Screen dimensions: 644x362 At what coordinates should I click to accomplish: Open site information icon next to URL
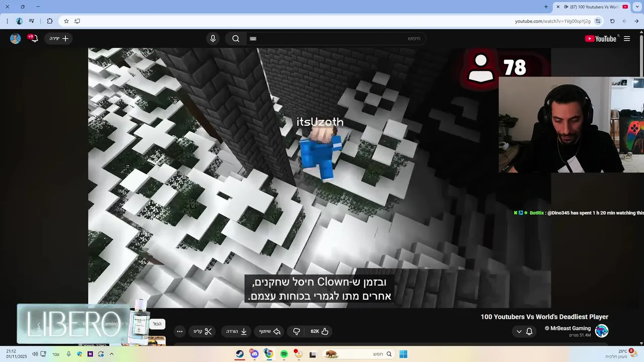[598, 21]
